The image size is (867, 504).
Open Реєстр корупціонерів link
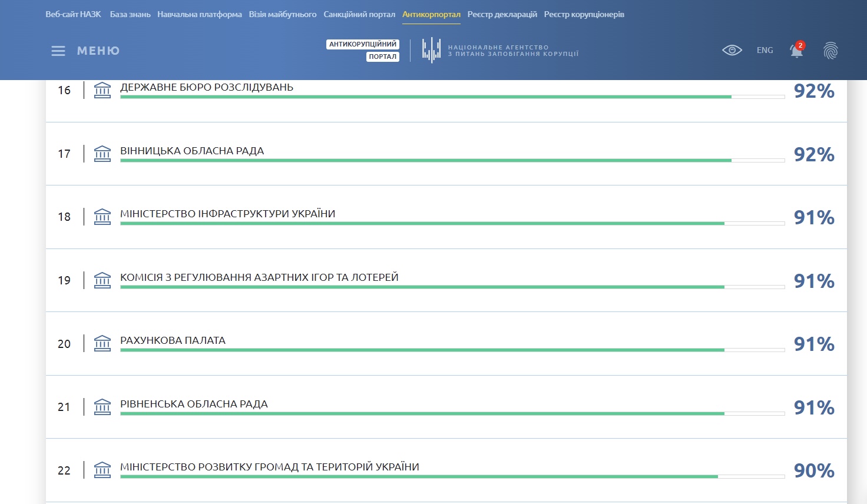[584, 14]
